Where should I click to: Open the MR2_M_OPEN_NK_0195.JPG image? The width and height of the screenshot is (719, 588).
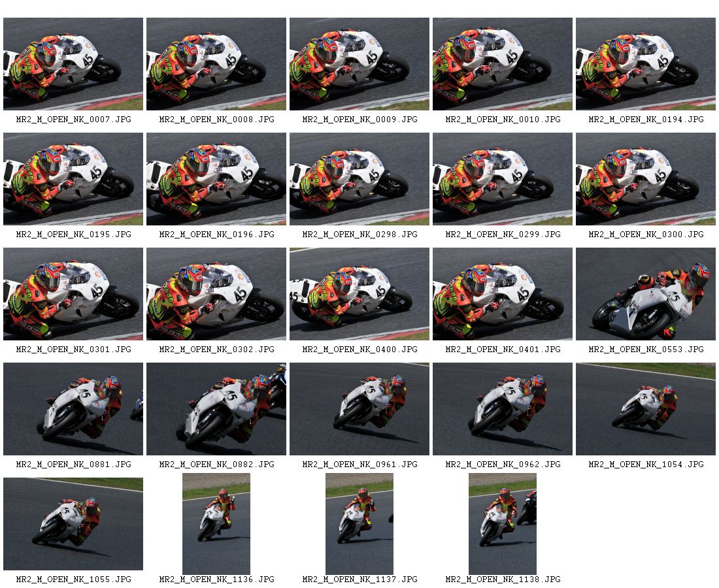pyautogui.click(x=73, y=179)
